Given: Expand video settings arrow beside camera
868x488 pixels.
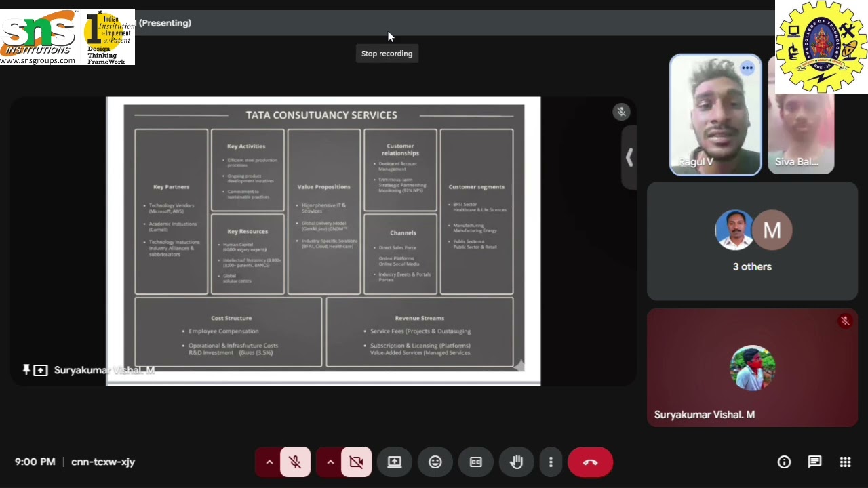Looking at the screenshot, I should pyautogui.click(x=330, y=462).
